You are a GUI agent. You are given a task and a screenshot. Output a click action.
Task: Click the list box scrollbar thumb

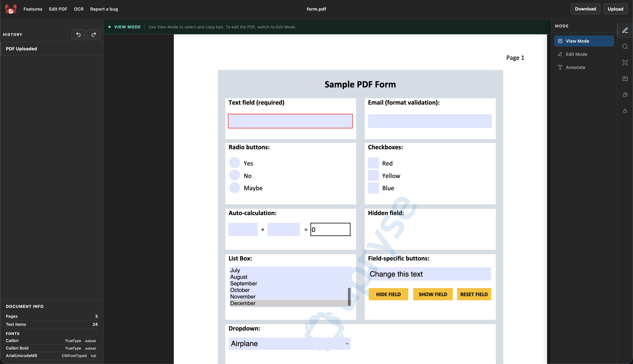pos(349,297)
